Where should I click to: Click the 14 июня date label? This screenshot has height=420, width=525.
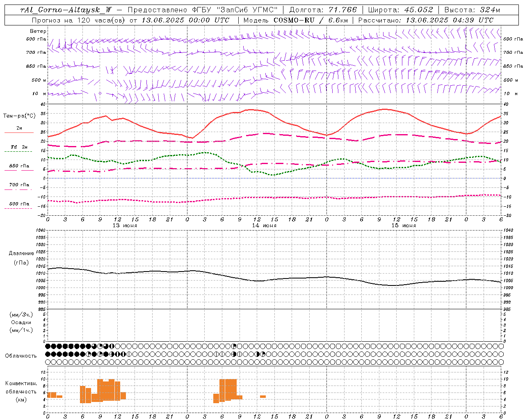tap(264, 226)
